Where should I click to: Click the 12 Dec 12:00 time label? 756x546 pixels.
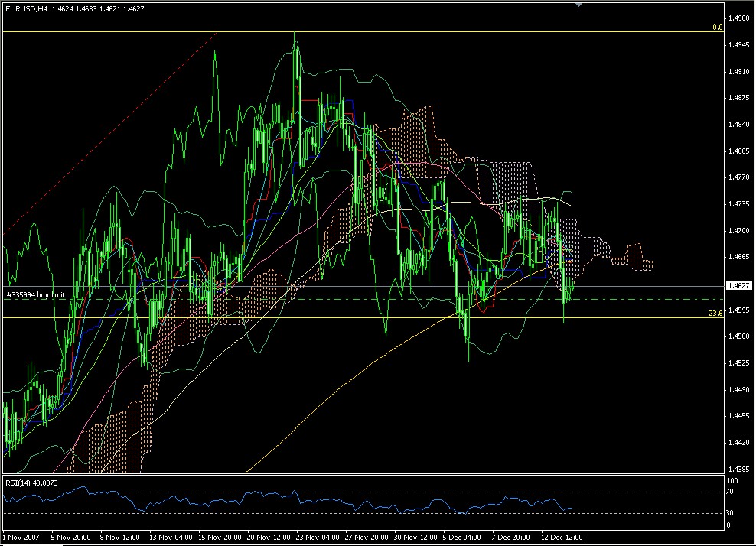pyautogui.click(x=562, y=537)
